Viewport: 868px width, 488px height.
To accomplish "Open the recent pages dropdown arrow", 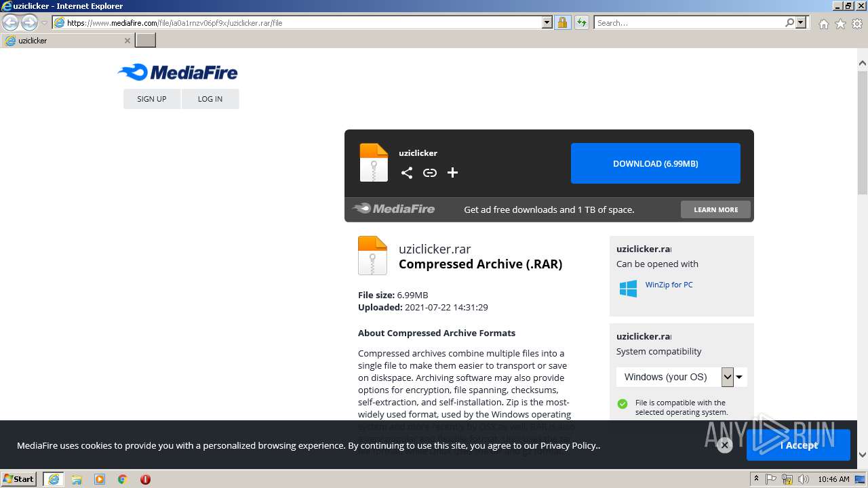I will coord(44,22).
